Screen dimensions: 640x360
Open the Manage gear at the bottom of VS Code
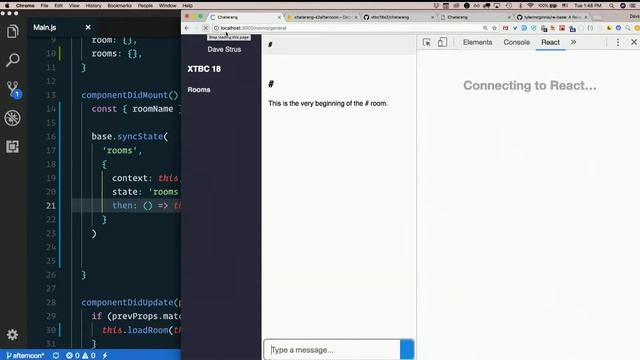click(x=12, y=335)
